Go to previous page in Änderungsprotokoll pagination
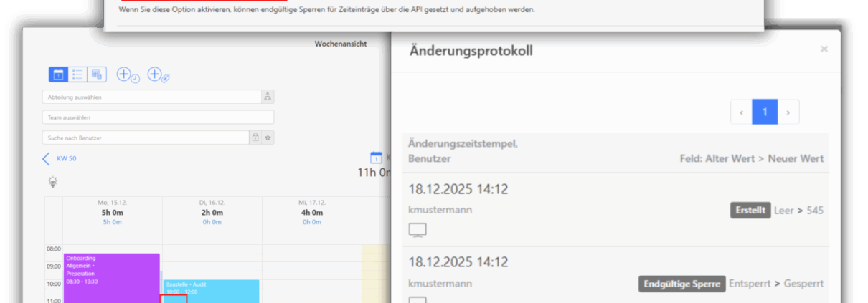868x303 pixels. click(742, 112)
